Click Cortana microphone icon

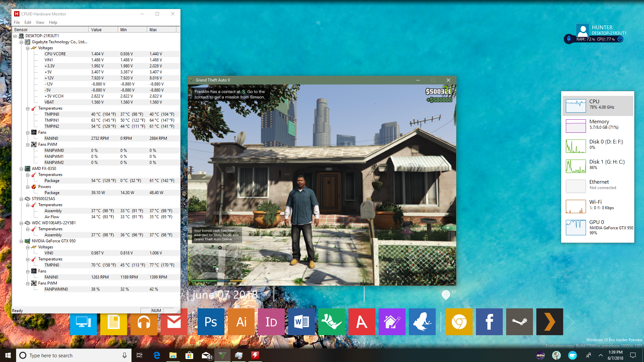click(x=124, y=355)
